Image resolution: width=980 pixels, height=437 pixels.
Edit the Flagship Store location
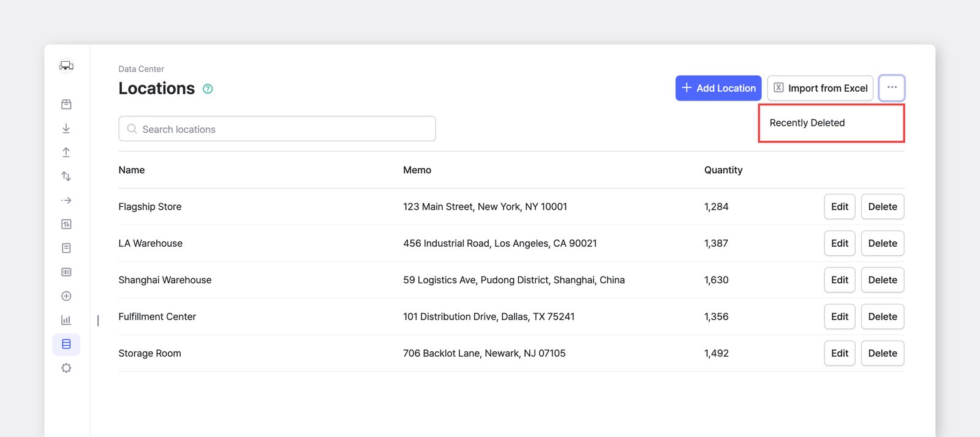(840, 207)
